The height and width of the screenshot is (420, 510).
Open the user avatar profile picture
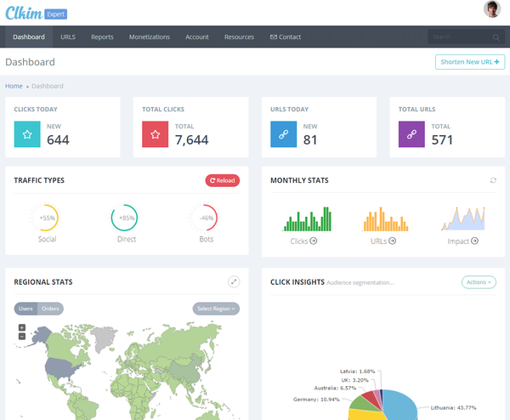tap(492, 9)
